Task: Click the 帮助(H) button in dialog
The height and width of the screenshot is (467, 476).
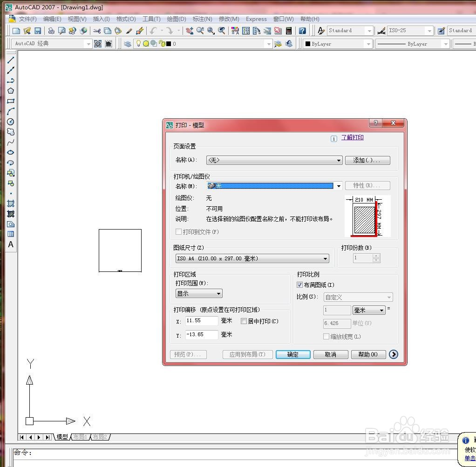Action: coord(368,354)
